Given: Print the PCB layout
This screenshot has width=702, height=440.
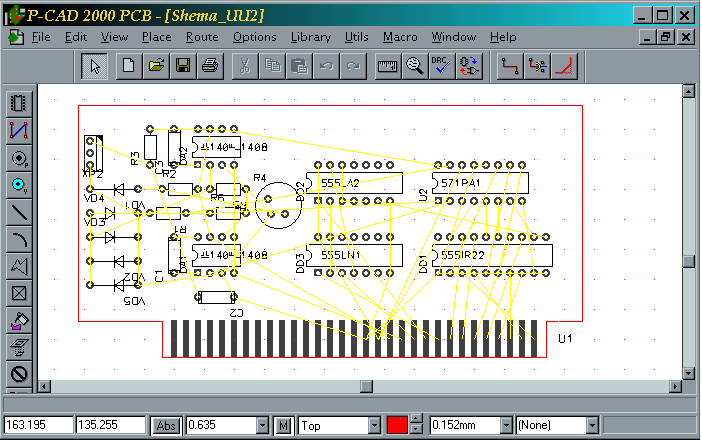Looking at the screenshot, I should [x=210, y=66].
